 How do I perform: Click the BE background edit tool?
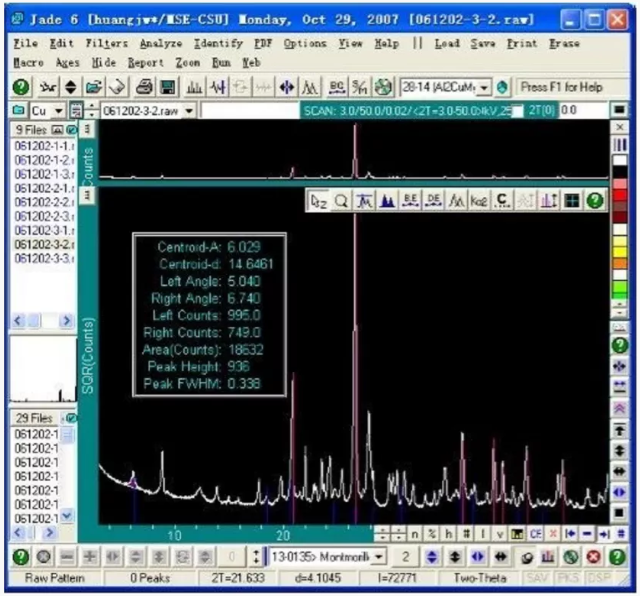click(x=410, y=200)
